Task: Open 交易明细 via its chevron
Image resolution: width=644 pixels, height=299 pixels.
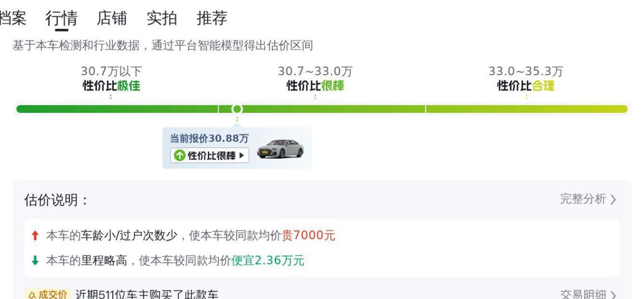Action: [x=614, y=295]
